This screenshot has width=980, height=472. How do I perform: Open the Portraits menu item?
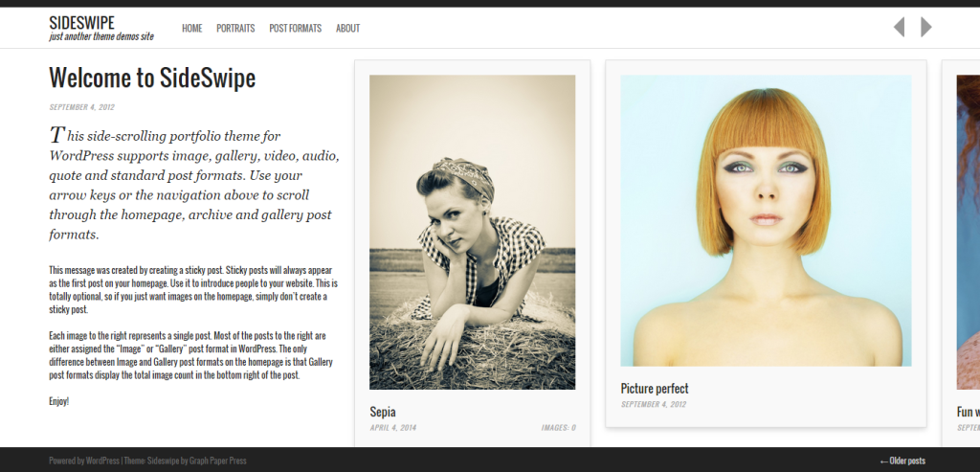point(235,28)
